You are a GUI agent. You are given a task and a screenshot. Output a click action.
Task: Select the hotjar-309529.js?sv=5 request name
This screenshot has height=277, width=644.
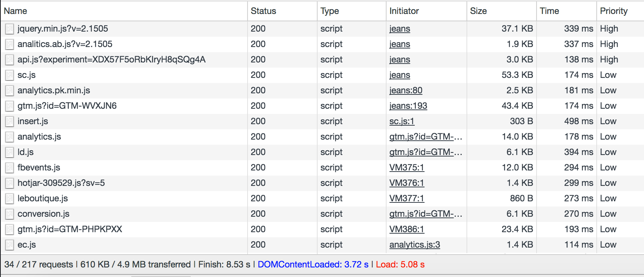[x=61, y=183]
